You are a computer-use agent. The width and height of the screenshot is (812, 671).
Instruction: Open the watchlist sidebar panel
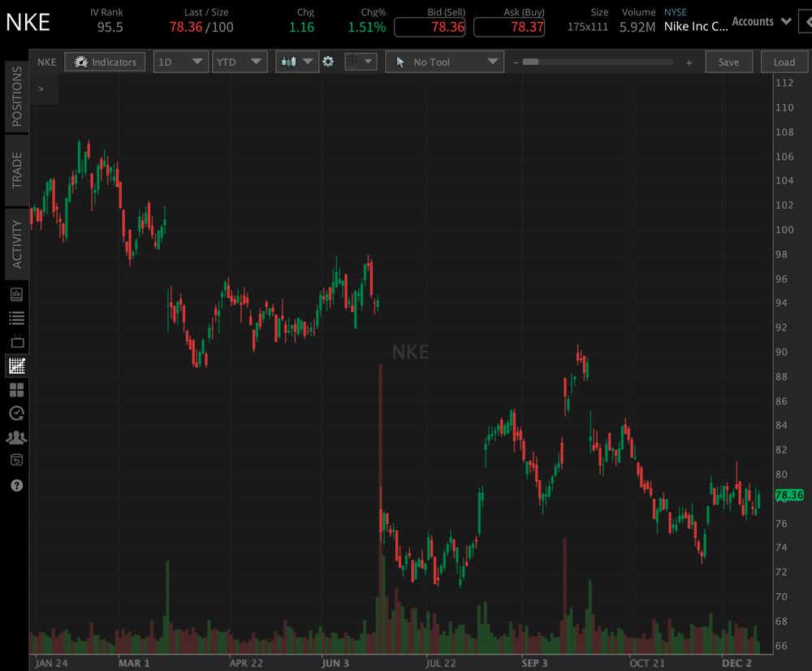[x=17, y=318]
